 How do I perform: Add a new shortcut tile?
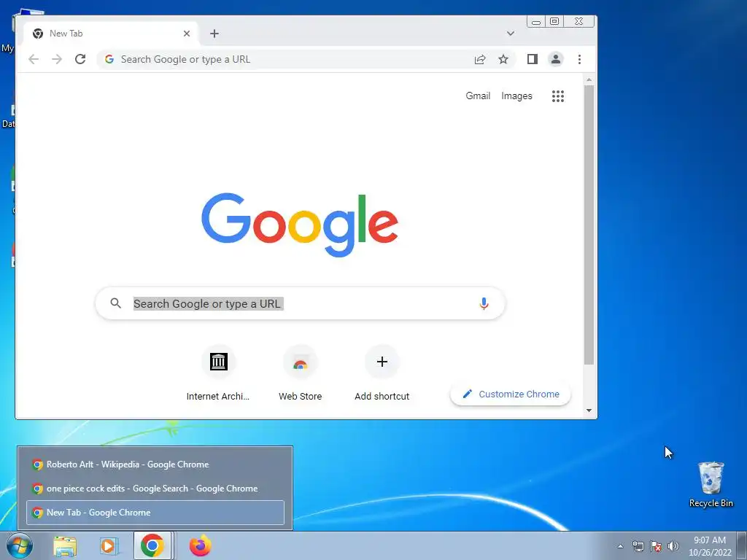point(382,373)
